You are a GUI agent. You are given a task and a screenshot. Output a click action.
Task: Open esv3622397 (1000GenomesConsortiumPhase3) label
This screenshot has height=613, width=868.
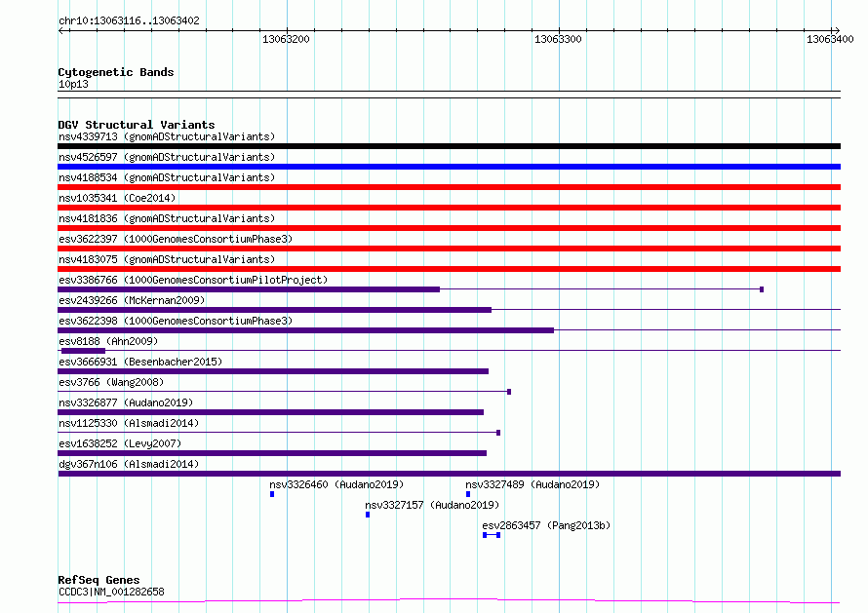[176, 239]
